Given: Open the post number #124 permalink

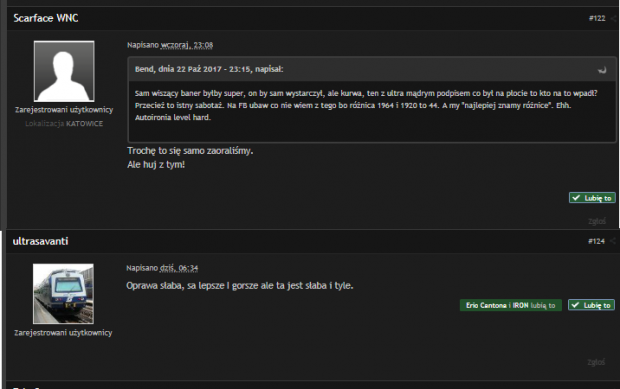Looking at the screenshot, I should [596, 241].
